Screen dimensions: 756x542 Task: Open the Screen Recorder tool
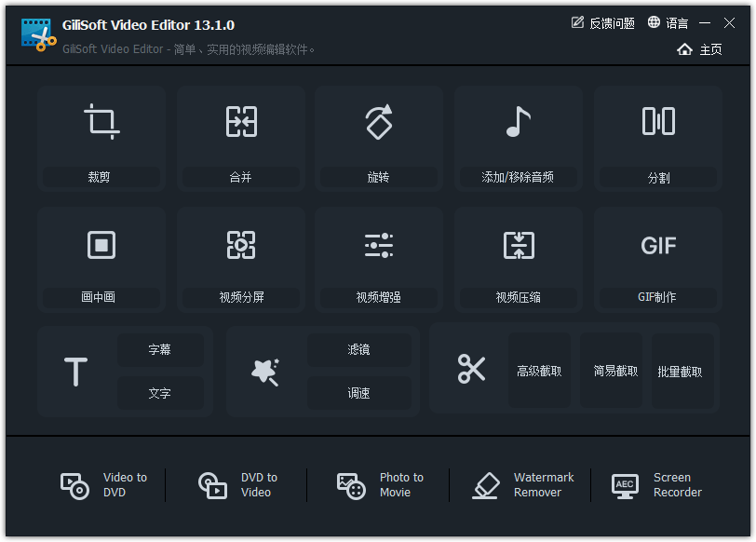pyautogui.click(x=657, y=485)
